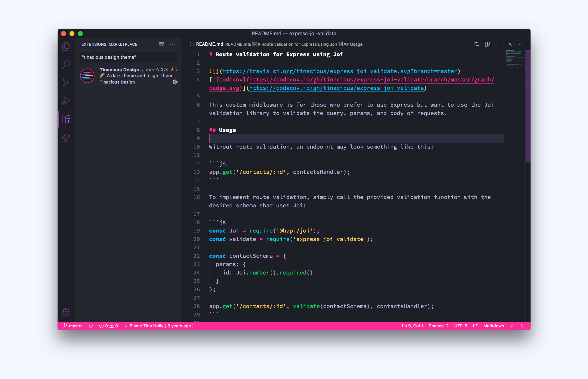Open the Source Control view

[x=66, y=83]
